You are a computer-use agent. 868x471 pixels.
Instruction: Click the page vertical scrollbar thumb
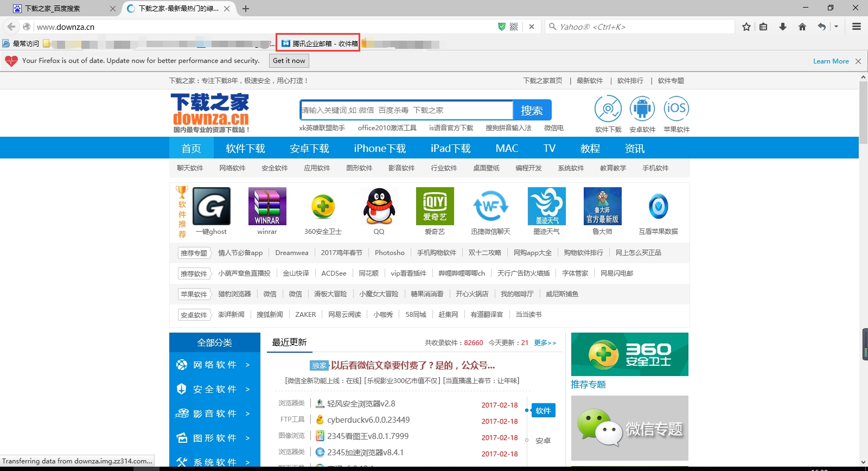[x=863, y=113]
